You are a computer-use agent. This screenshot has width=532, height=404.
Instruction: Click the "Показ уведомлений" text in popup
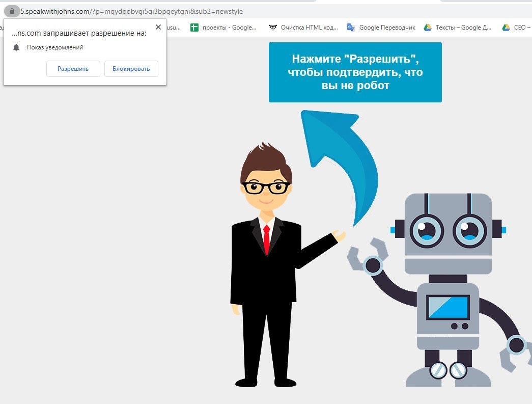(x=55, y=47)
